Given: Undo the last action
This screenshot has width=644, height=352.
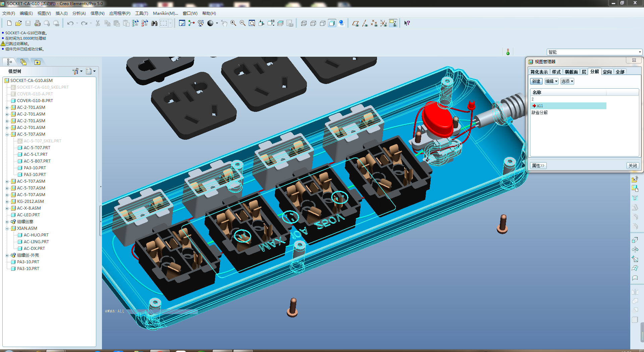Looking at the screenshot, I should coord(70,23).
